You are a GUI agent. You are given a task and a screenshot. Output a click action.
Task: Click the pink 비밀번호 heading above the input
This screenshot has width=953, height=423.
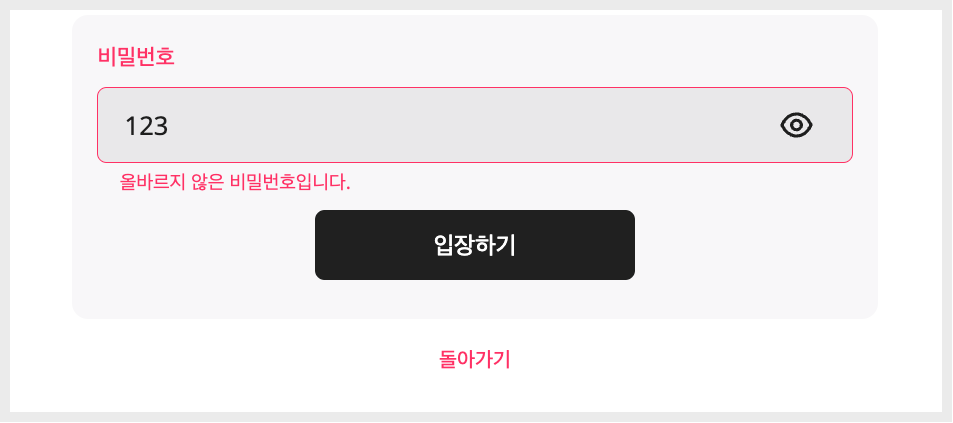(x=136, y=57)
